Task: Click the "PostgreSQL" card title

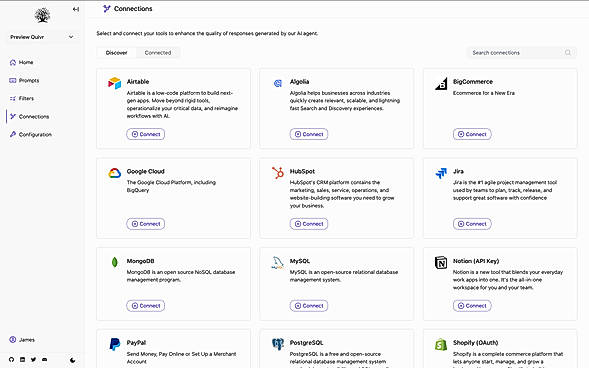Action: pyautogui.click(x=307, y=342)
